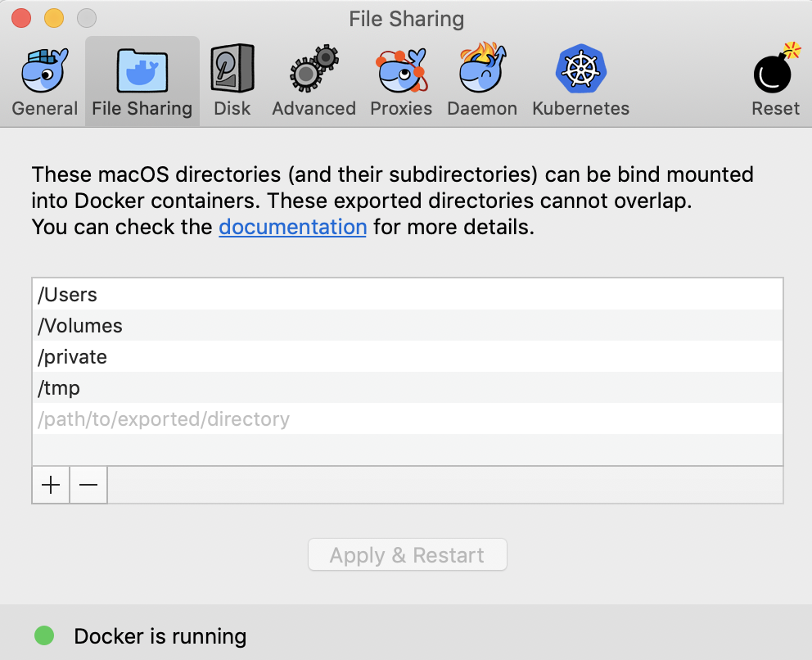The height and width of the screenshot is (660, 812).
Task: Open the General preferences icon
Action: point(44,70)
